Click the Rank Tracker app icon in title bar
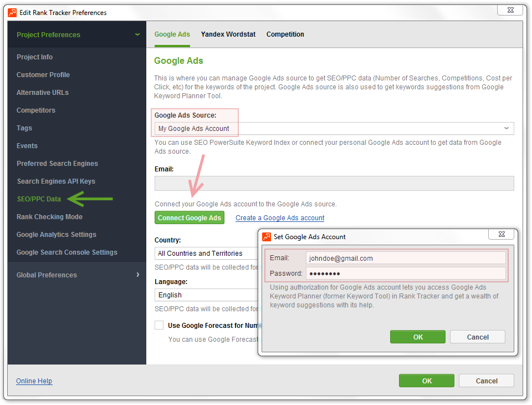This screenshot has height=405, width=532. [12, 13]
